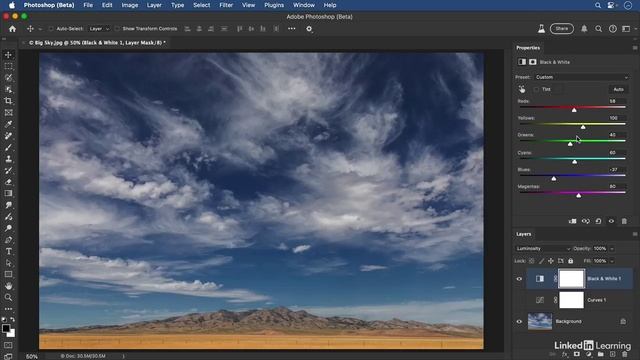The width and height of the screenshot is (640, 360).
Task: Select the Brush tool
Action: (8, 147)
